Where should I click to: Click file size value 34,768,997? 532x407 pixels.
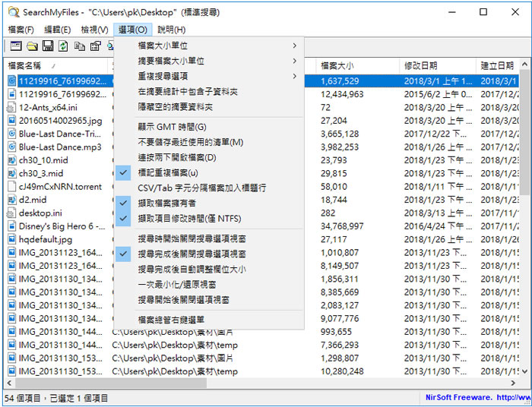[x=342, y=226]
